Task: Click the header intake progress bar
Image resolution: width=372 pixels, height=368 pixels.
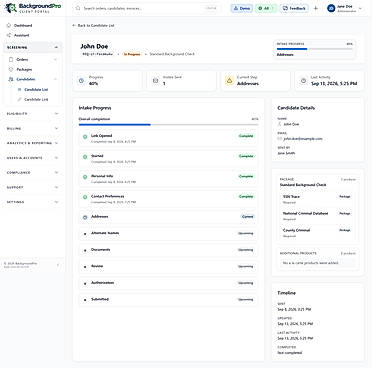Action: pos(314,49)
